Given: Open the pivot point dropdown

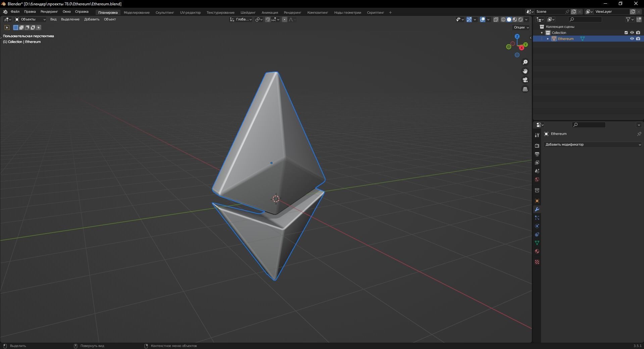Looking at the screenshot, I should point(259,19).
